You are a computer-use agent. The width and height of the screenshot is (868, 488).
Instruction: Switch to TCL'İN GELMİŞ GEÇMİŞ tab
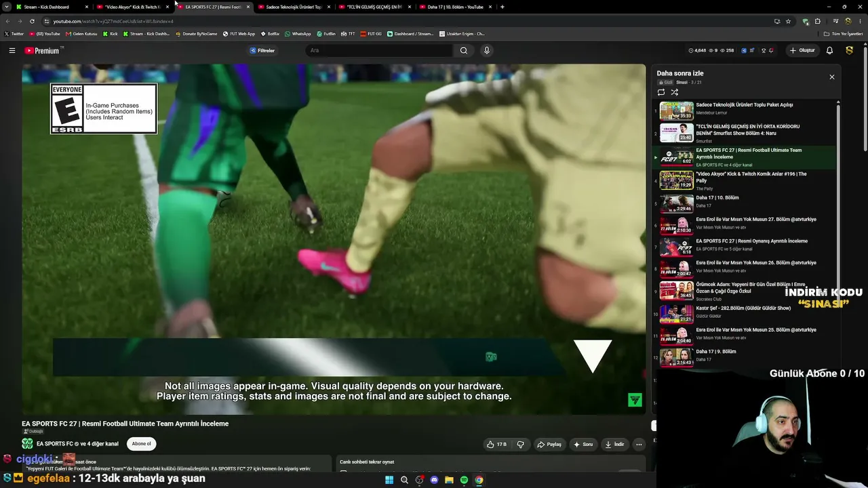[x=374, y=7]
